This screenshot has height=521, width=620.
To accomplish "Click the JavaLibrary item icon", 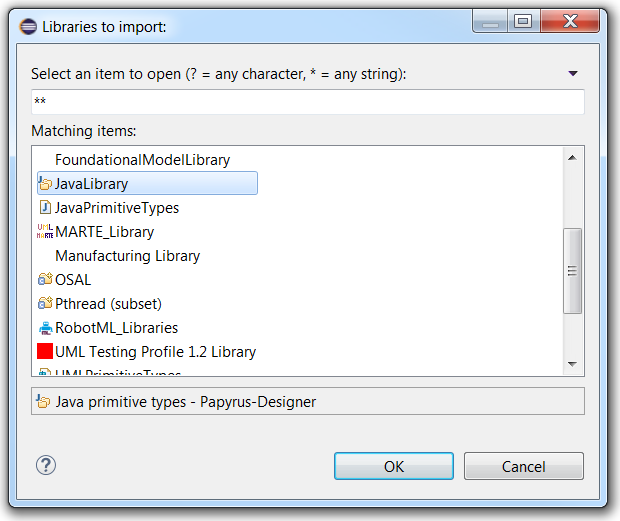I will (x=44, y=184).
